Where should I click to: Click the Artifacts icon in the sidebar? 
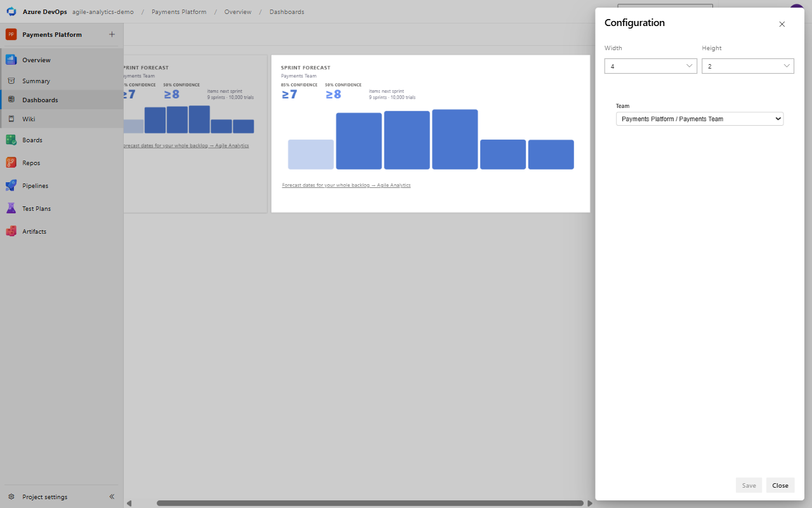coord(11,231)
